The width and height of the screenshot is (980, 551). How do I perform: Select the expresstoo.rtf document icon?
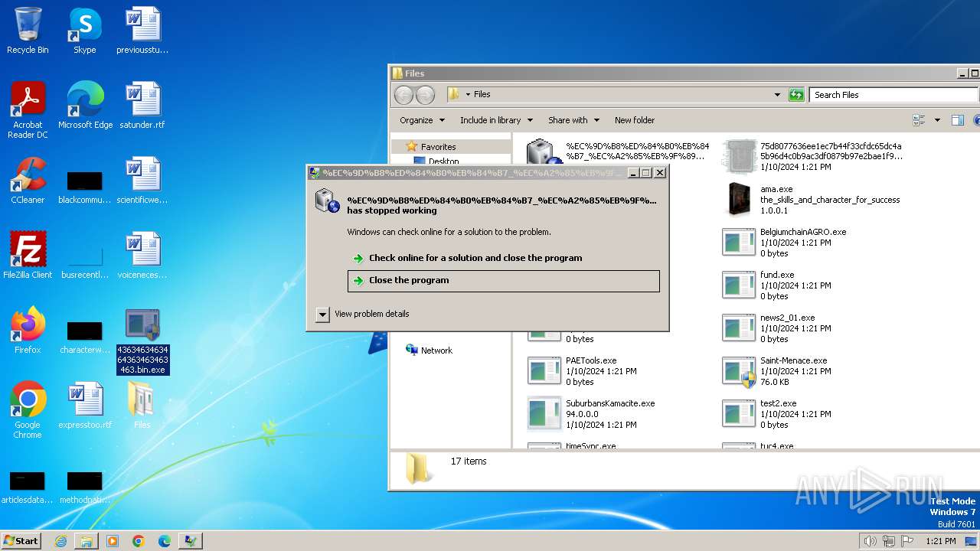(x=84, y=406)
